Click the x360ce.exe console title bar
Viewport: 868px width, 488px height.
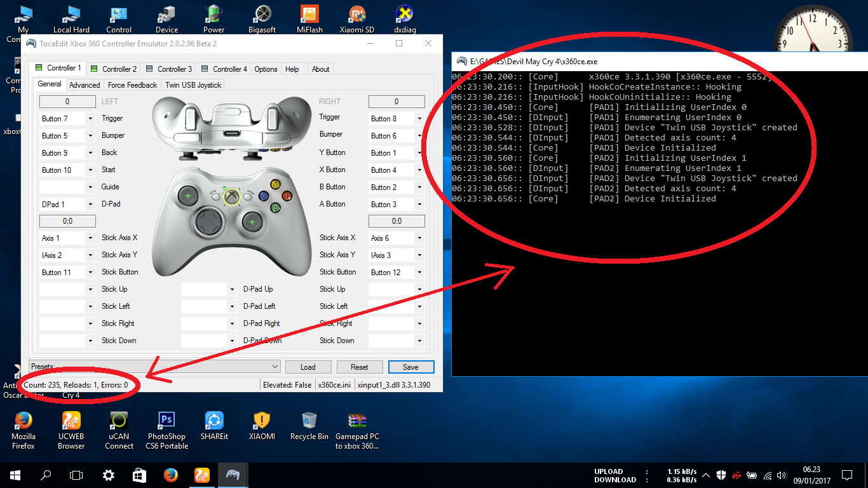[660, 62]
